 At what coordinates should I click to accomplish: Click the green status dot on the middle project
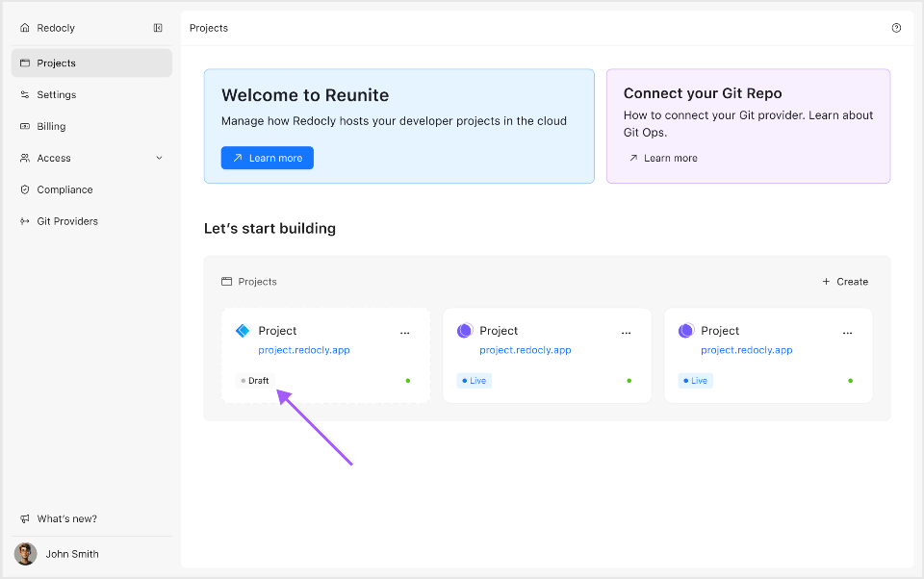coord(629,381)
